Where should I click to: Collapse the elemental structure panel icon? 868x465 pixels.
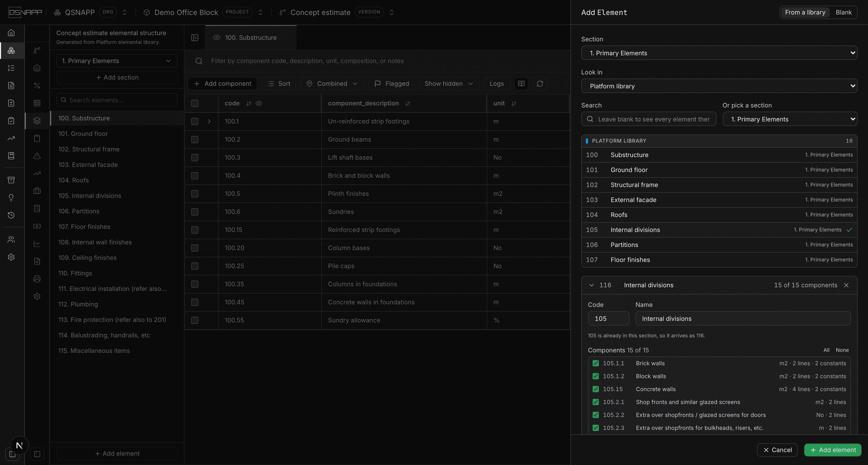pos(195,38)
